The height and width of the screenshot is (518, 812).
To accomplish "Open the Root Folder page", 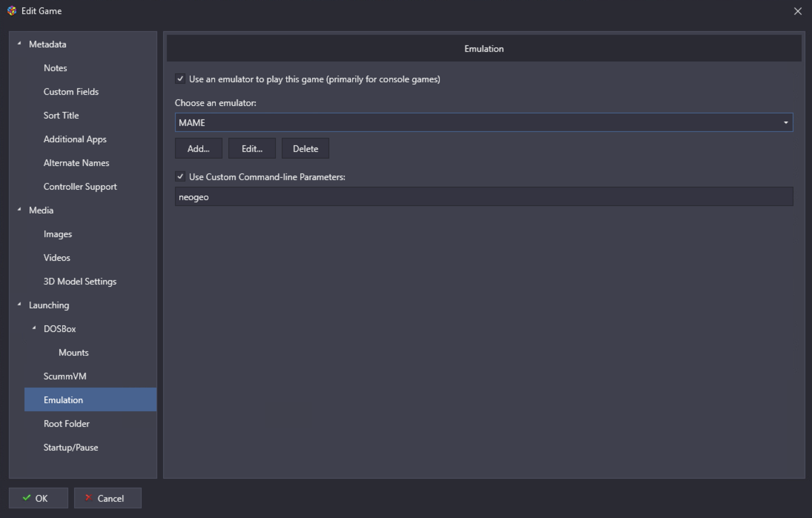I will pos(66,424).
